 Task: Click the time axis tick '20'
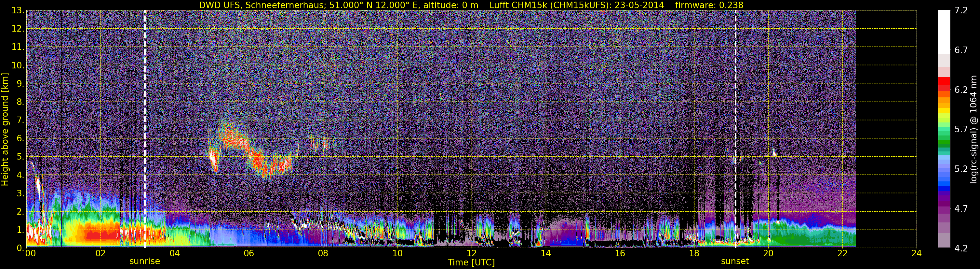pyautogui.click(x=768, y=254)
